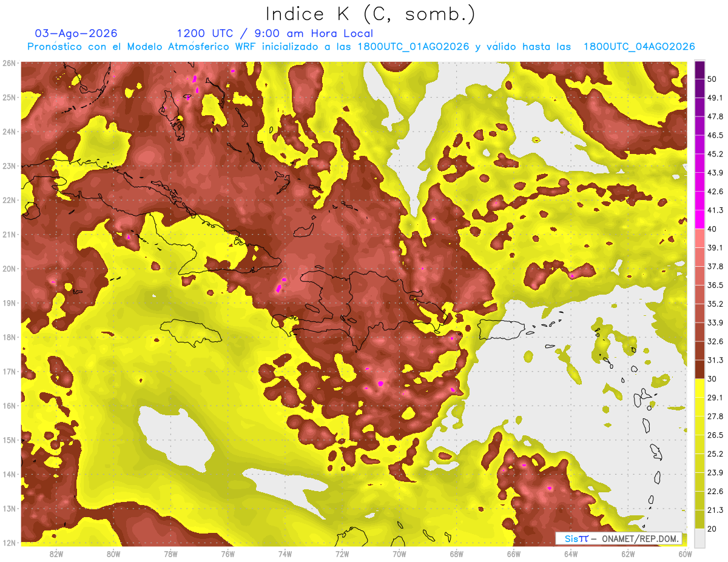Click the latitude axis label "26N"

pyautogui.click(x=9, y=63)
